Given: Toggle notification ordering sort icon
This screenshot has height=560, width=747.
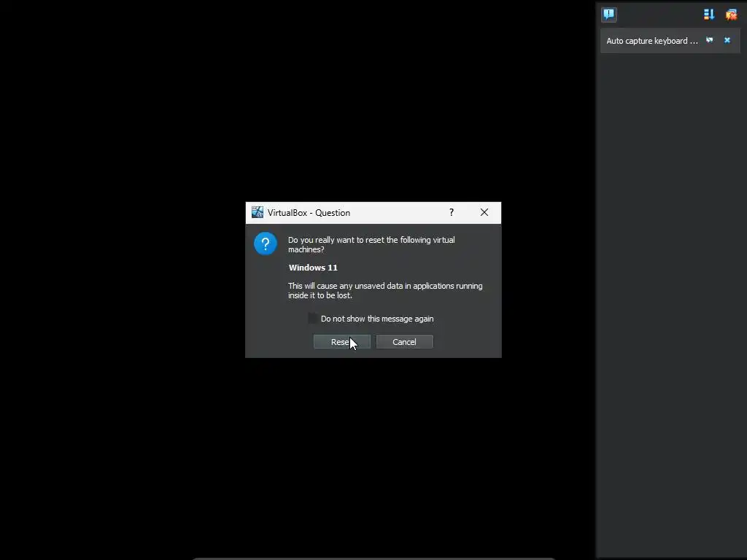Looking at the screenshot, I should [709, 15].
